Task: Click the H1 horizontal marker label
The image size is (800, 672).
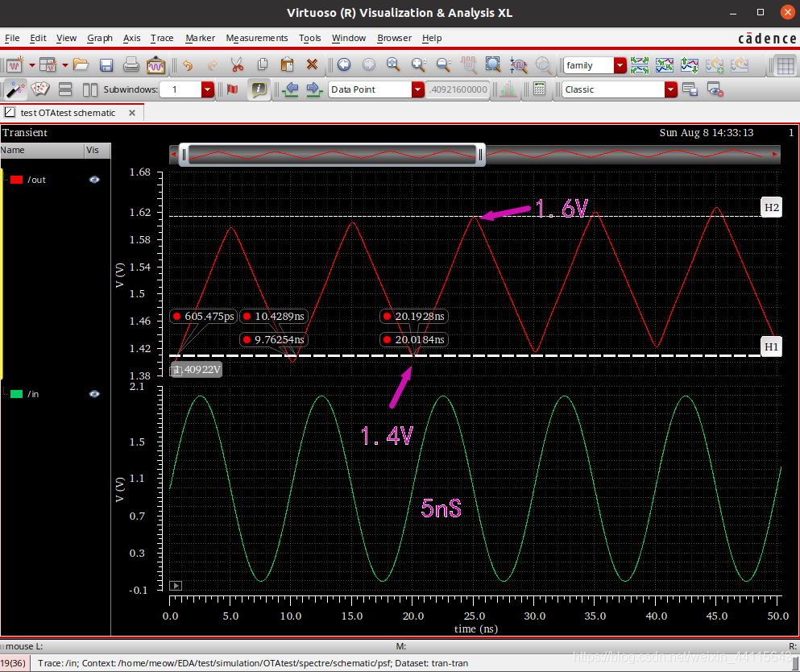Action: [x=772, y=347]
